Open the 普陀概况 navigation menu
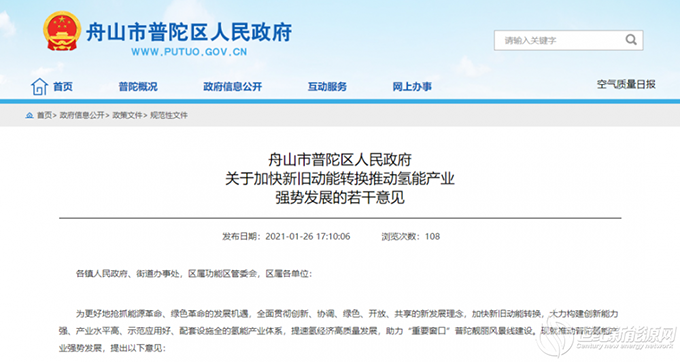Viewport: 680px width, 362px height. point(138,87)
